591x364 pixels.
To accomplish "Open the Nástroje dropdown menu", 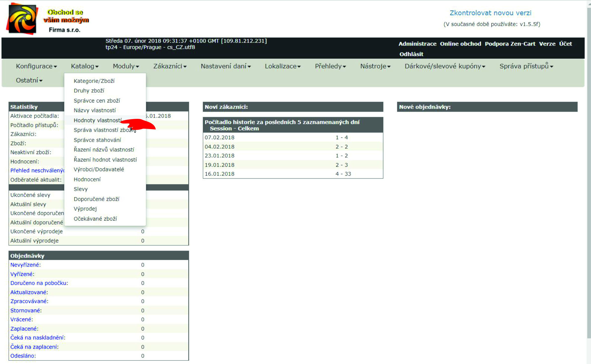I will (x=375, y=66).
